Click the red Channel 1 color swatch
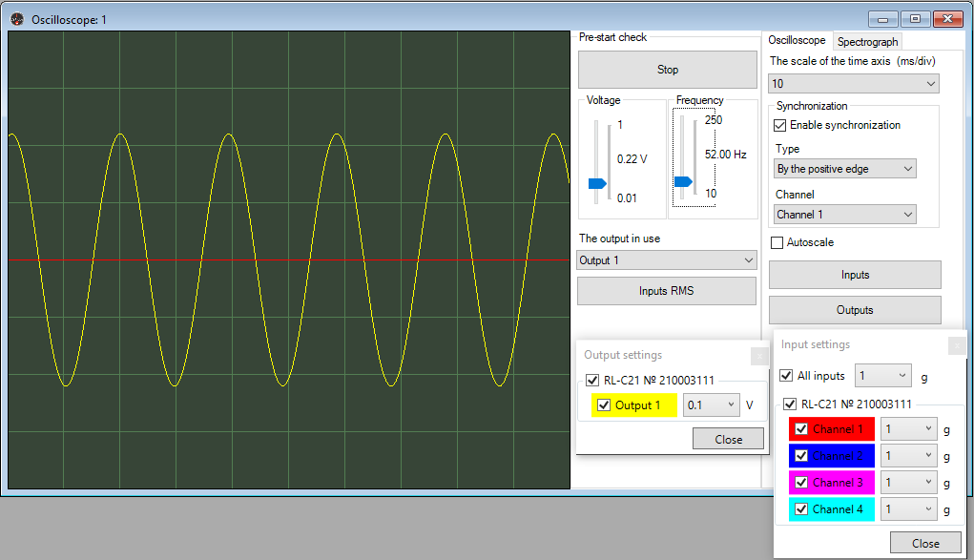The width and height of the screenshot is (974, 560). point(832,429)
